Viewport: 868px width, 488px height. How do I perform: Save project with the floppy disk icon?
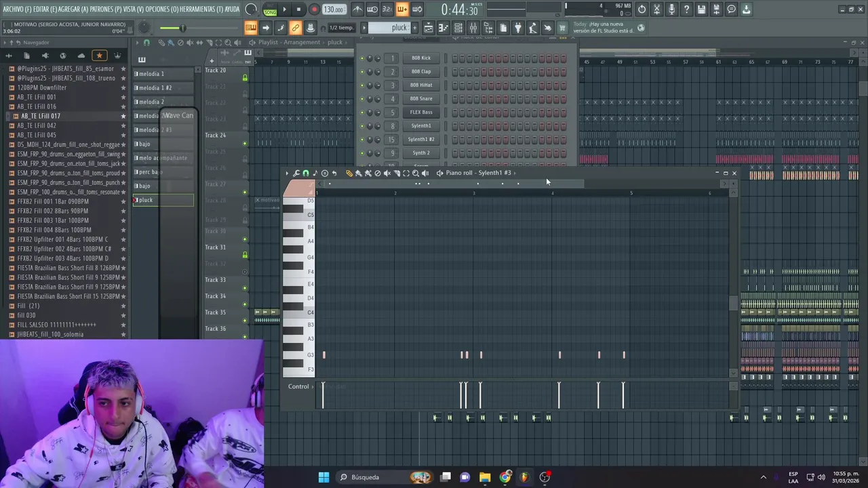point(701,9)
